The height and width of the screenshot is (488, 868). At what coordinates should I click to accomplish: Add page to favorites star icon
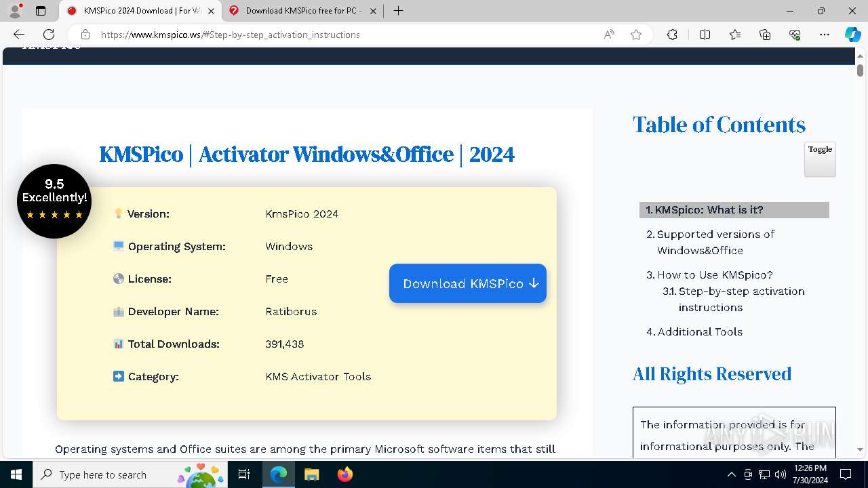point(636,35)
